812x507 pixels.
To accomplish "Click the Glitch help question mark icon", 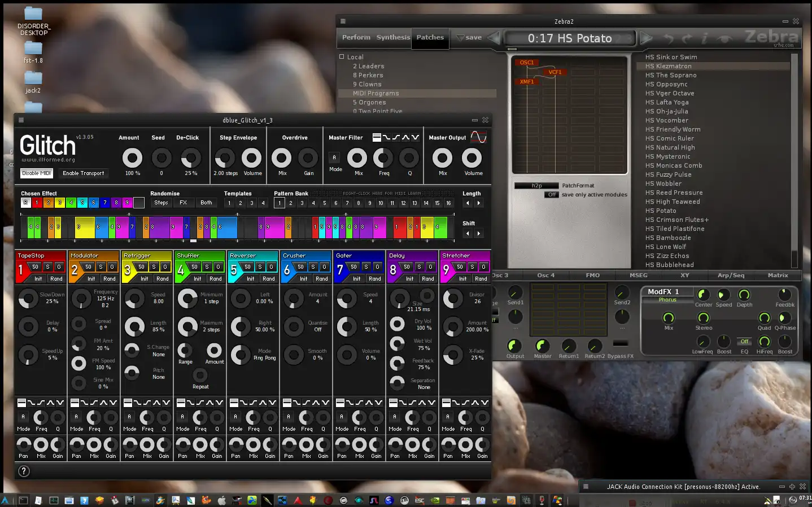I will click(x=24, y=471).
